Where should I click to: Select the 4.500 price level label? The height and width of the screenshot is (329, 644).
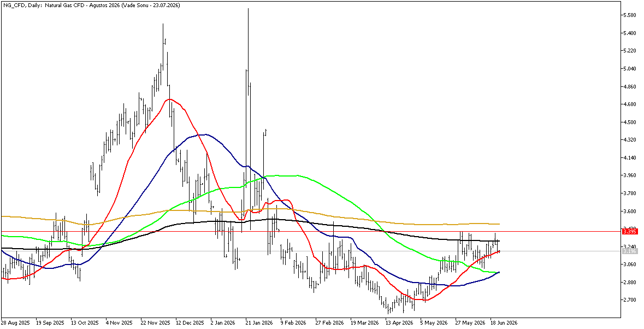coord(630,122)
